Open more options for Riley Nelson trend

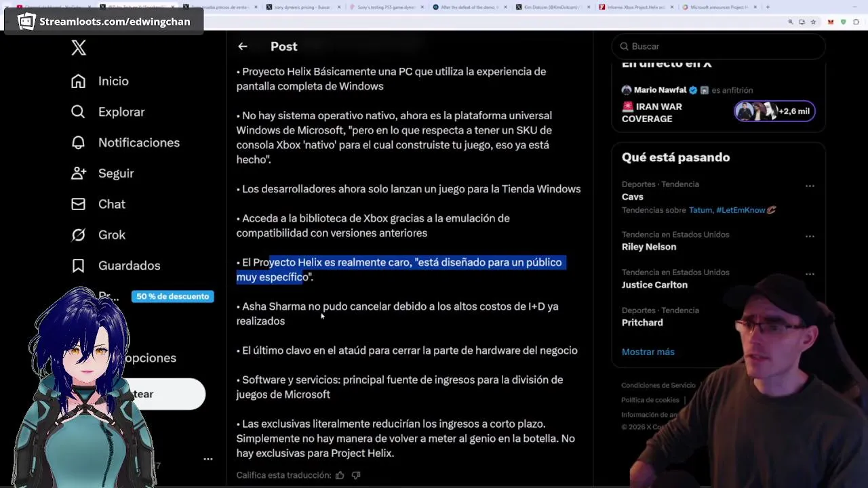click(x=810, y=236)
